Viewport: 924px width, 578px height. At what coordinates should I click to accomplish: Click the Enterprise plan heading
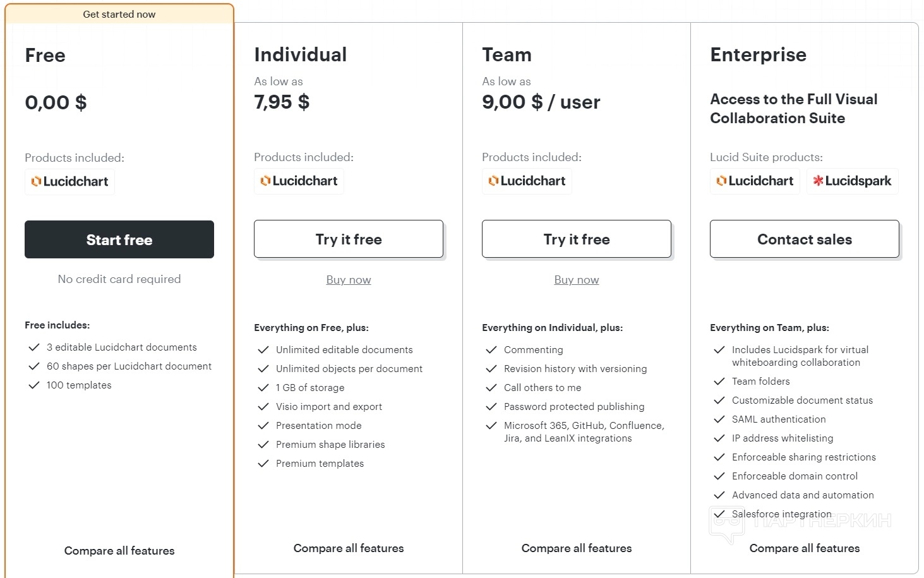[x=758, y=55]
